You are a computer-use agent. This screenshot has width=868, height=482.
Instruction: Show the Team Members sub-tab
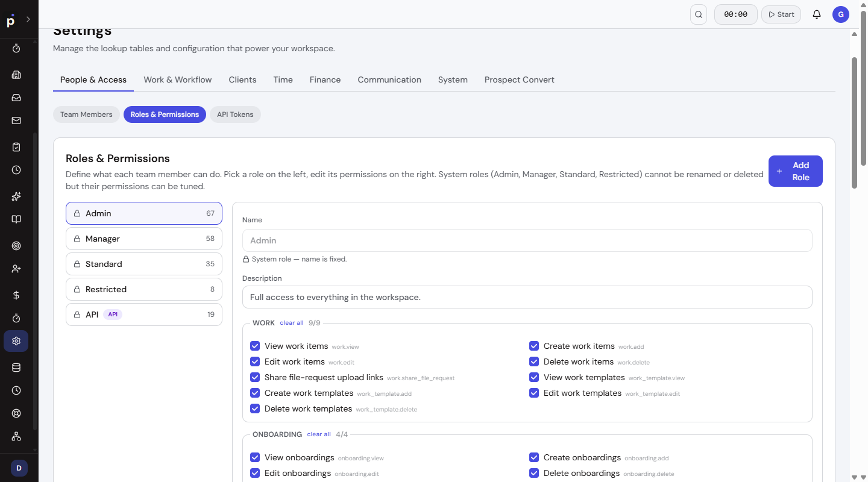(86, 114)
